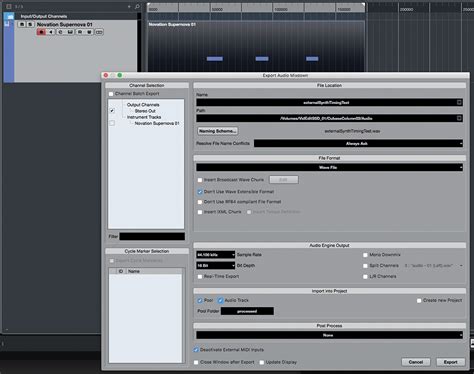Click the Pool Folder field

(x=247, y=311)
